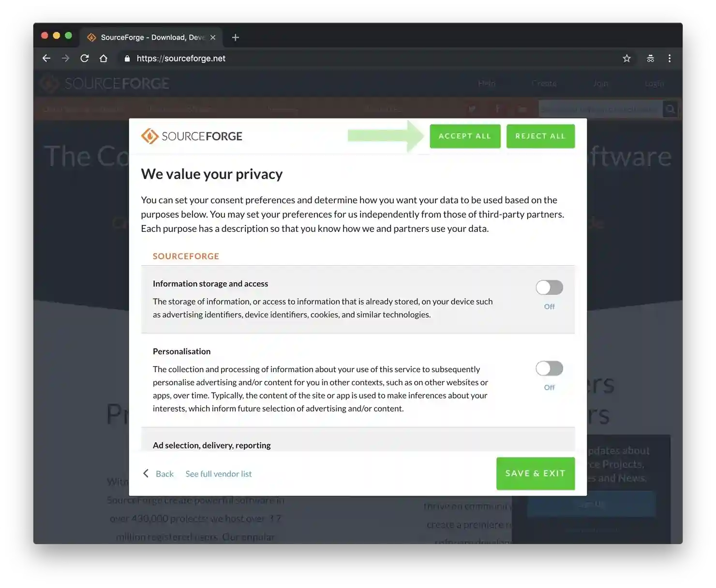Click the SOURCEFORGE section heading

[186, 256]
